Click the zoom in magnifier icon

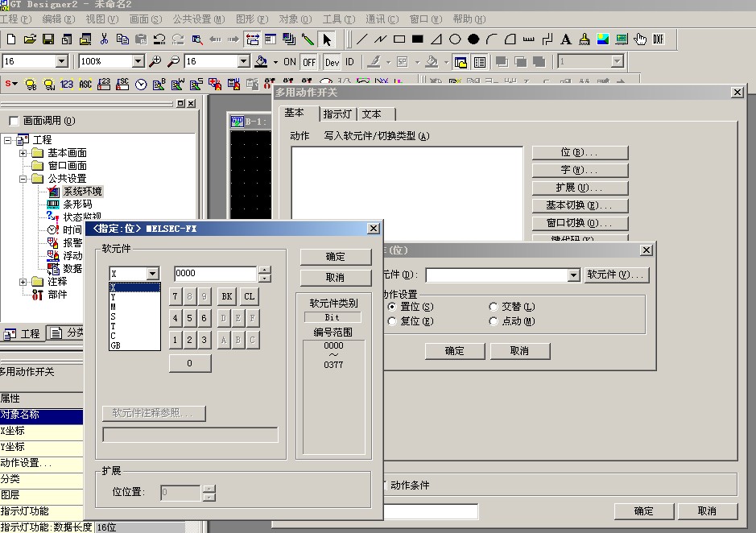(x=155, y=61)
